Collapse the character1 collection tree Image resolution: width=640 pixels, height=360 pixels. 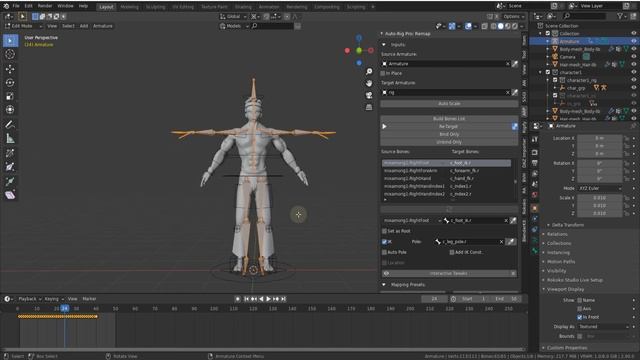tap(540, 72)
